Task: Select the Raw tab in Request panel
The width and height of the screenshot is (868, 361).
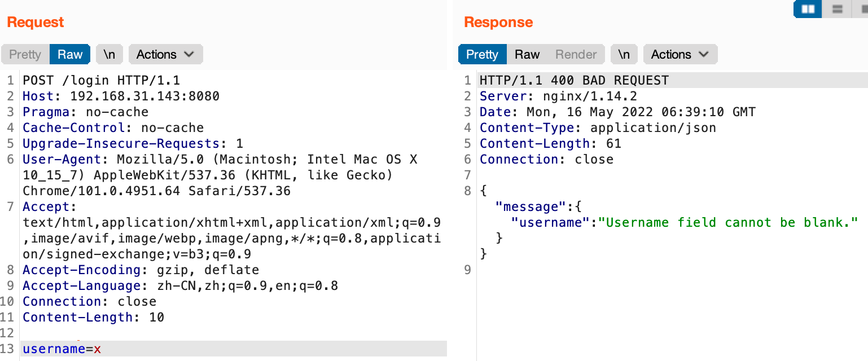Action: tap(70, 54)
